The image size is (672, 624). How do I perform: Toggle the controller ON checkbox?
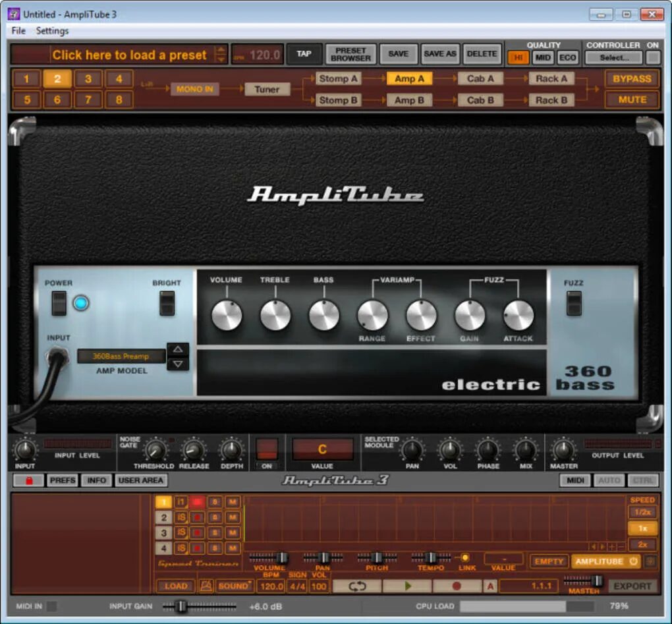point(653,57)
